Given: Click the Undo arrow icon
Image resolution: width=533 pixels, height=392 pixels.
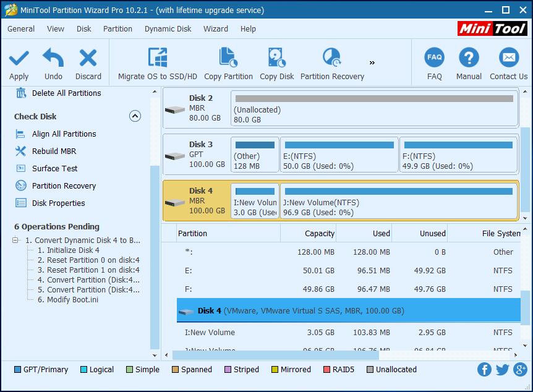Looking at the screenshot, I should pyautogui.click(x=53, y=59).
